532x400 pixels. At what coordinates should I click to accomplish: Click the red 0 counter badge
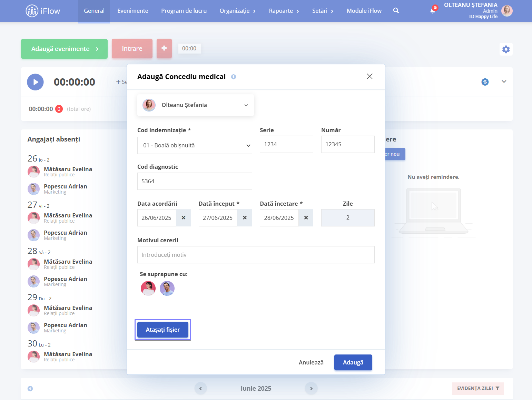59,109
